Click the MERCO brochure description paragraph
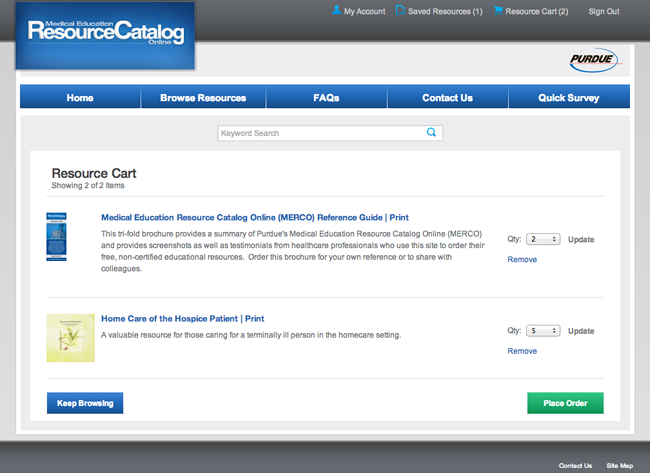Image resolution: width=650 pixels, height=473 pixels. tap(293, 251)
